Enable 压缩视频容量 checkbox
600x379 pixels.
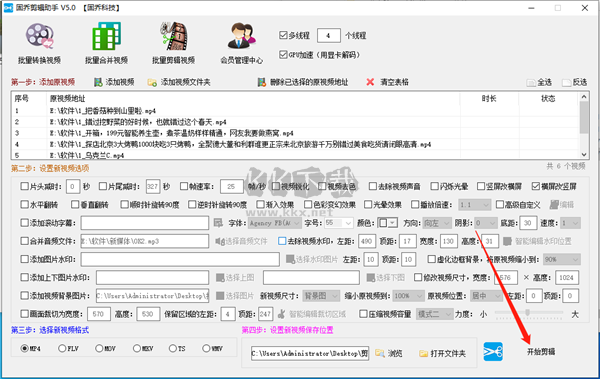click(x=364, y=314)
